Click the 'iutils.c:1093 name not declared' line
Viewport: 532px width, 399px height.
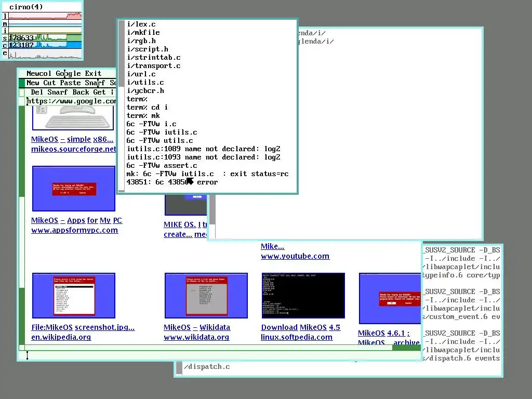click(204, 157)
